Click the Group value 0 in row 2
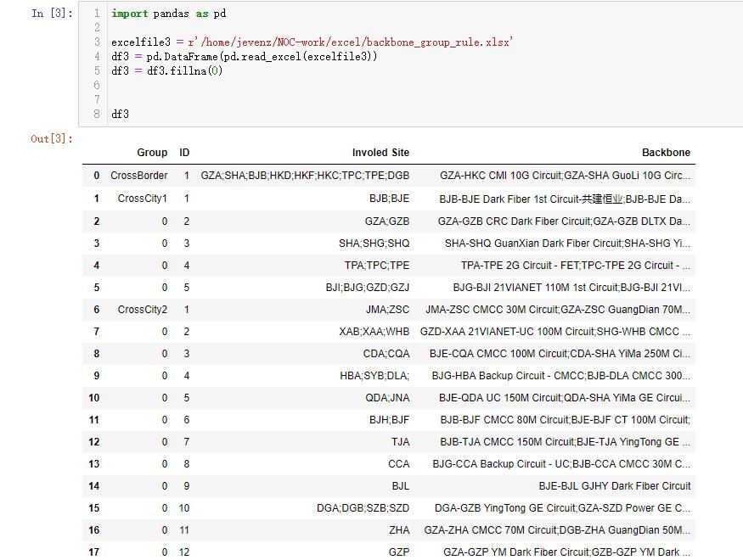This screenshot has height=560, width=743. coord(165,221)
